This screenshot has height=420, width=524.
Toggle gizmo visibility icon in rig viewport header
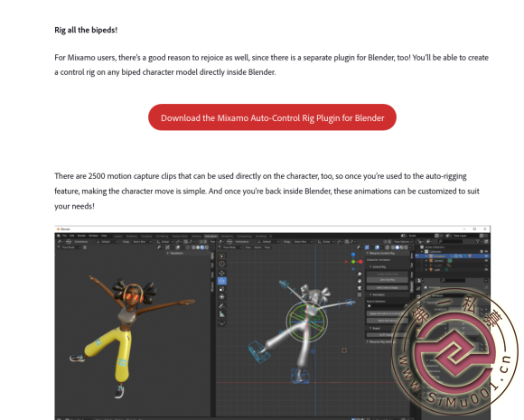click(x=367, y=247)
